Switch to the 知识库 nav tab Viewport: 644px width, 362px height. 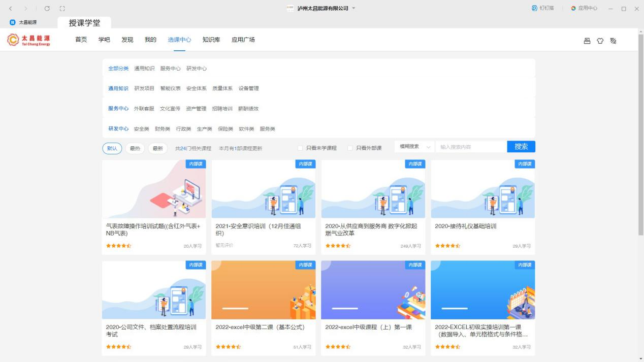(x=211, y=40)
